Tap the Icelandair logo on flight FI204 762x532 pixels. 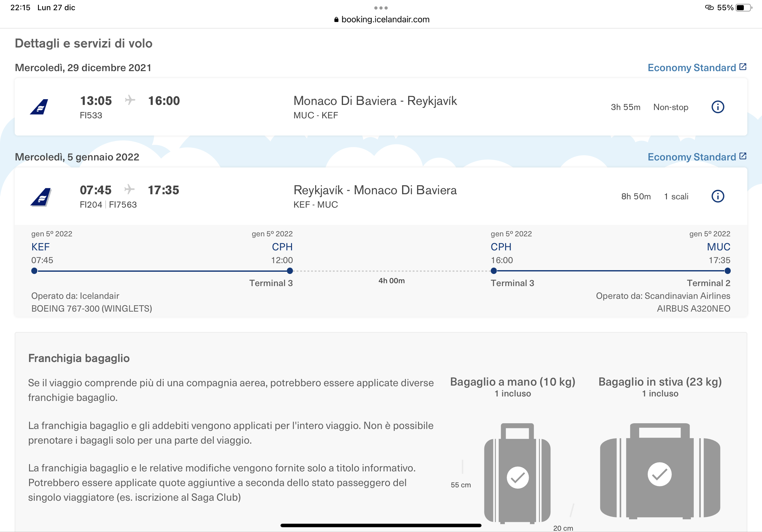41,197
